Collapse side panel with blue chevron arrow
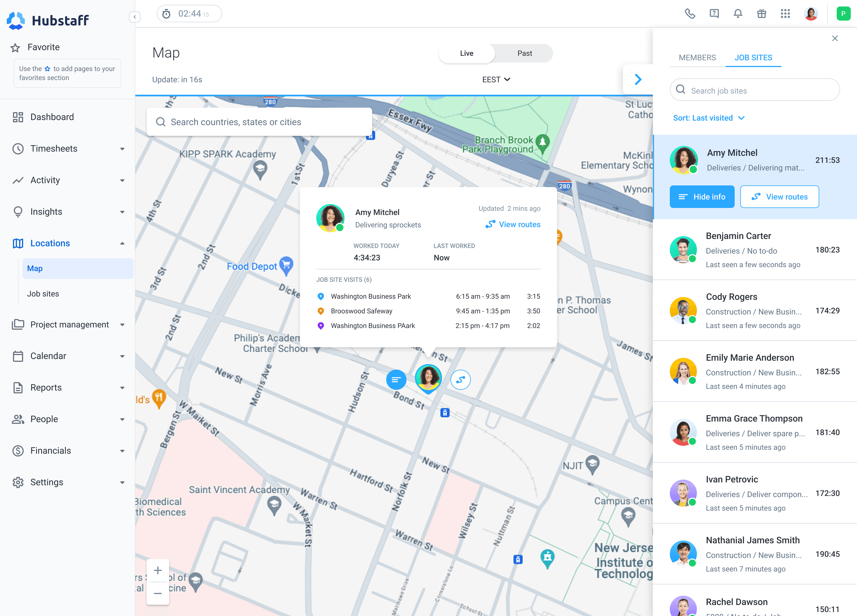Screen dimensions: 857x616 pyautogui.click(x=638, y=79)
